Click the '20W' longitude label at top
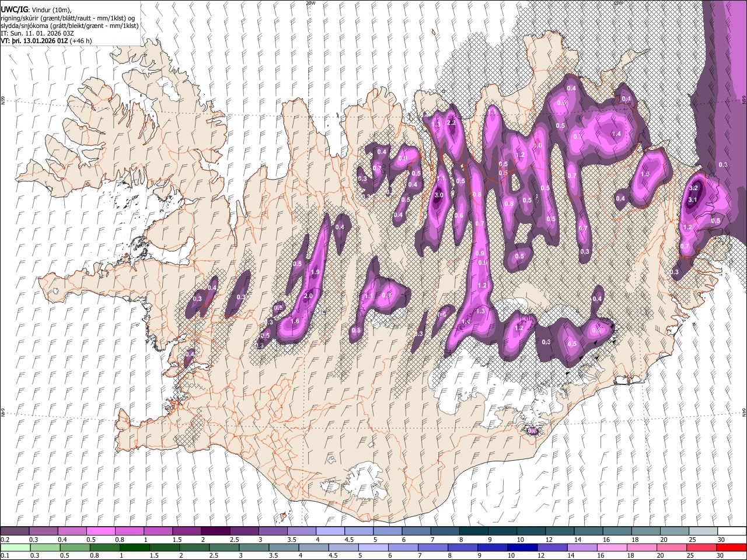747x560 pixels. [x=310, y=3]
